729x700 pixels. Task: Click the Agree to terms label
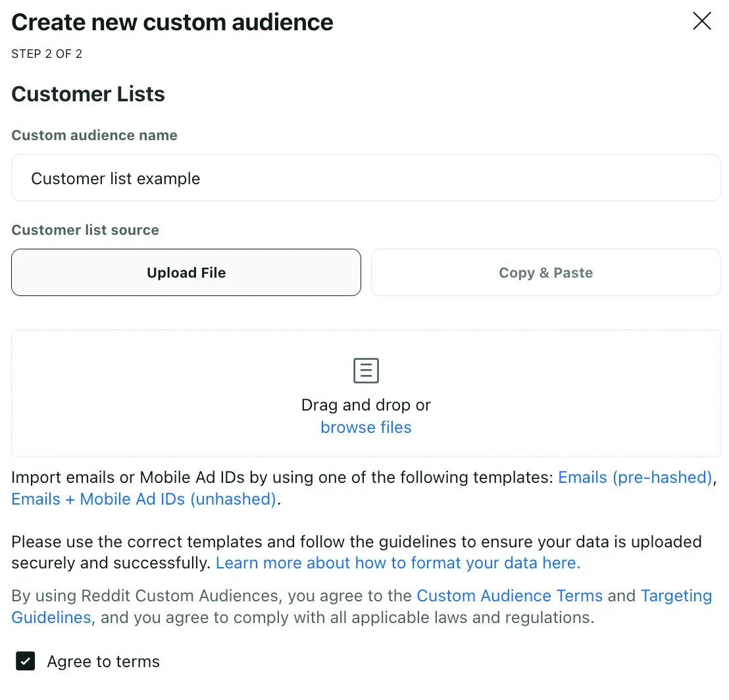(x=103, y=661)
